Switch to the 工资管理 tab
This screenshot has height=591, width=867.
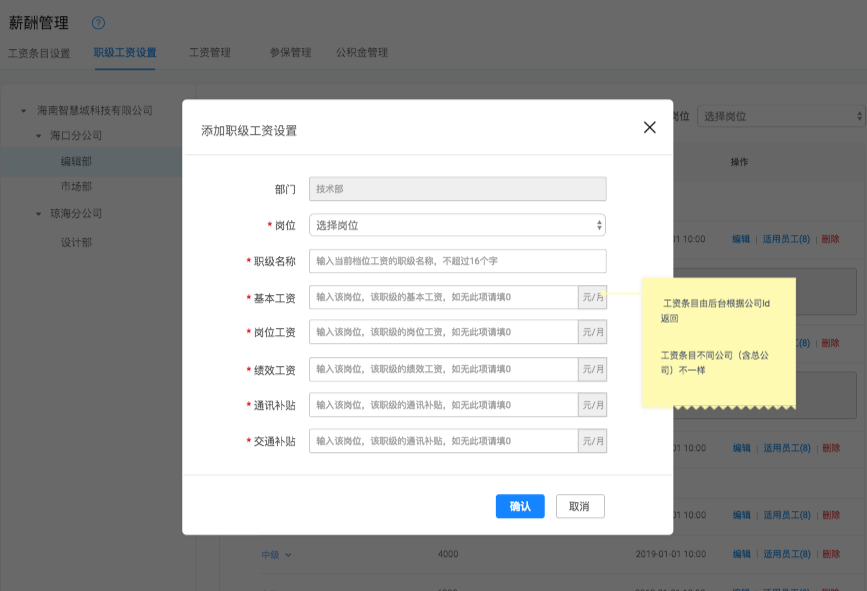pos(210,53)
